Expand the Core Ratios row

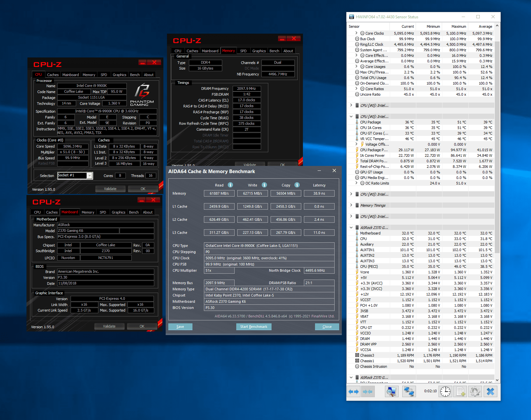pos(356,89)
